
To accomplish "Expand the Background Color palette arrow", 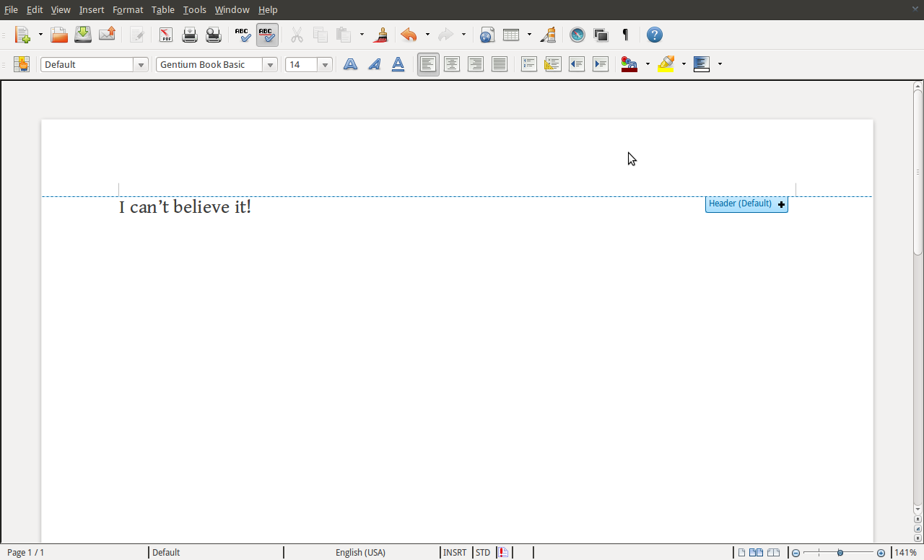I will 720,64.
